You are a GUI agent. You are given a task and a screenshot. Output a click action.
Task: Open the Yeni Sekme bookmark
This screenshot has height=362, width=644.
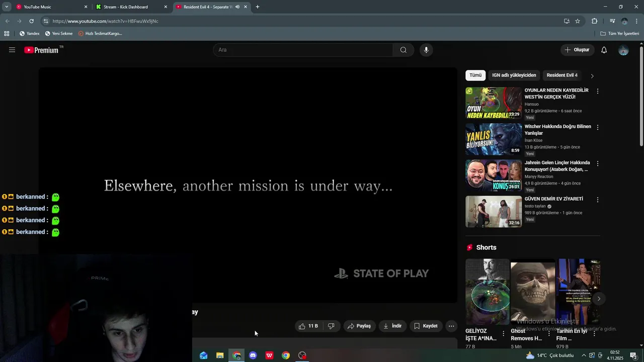pyautogui.click(x=59, y=34)
